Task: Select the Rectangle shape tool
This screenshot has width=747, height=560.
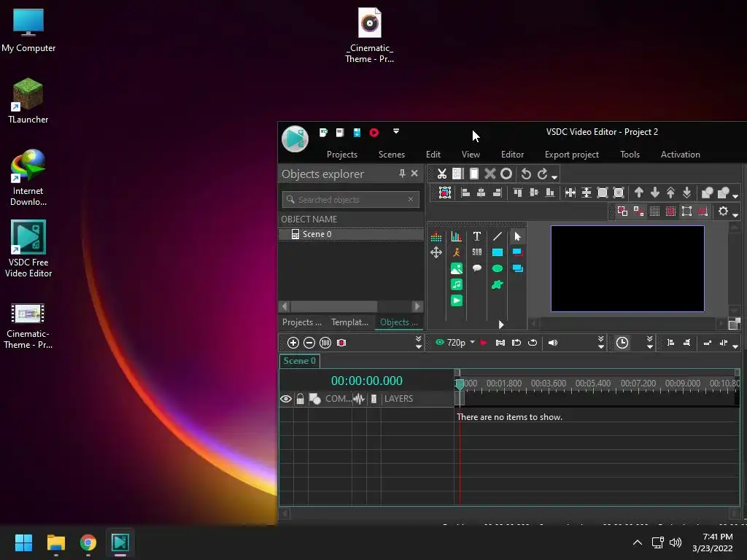Action: click(x=498, y=252)
